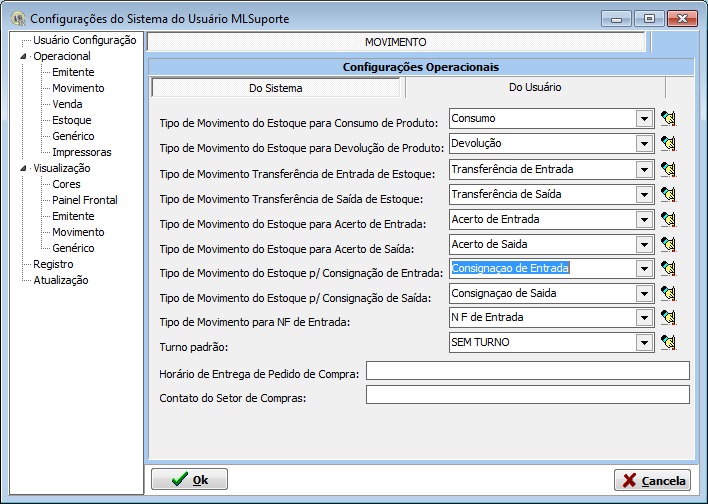Click the icon beside SEM TURNO dropdown

(x=668, y=343)
